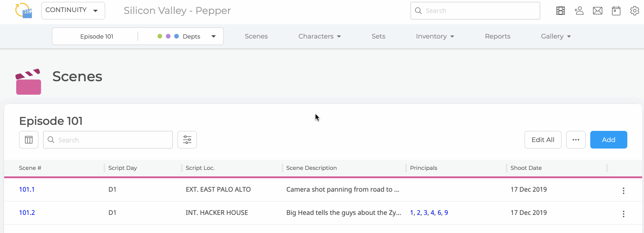Click the EXT. EAST PALO ALTO cell
The width and height of the screenshot is (644, 233).
(218, 189)
